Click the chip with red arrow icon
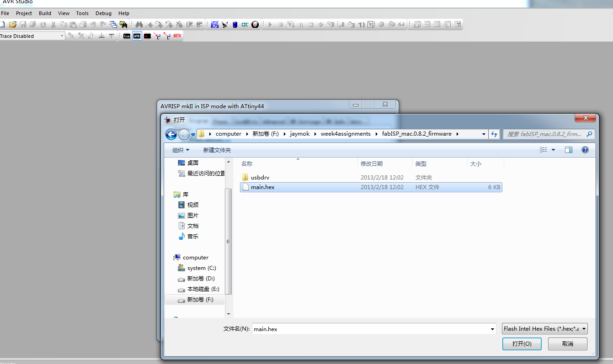The width and height of the screenshot is (613, 364). [x=147, y=36]
